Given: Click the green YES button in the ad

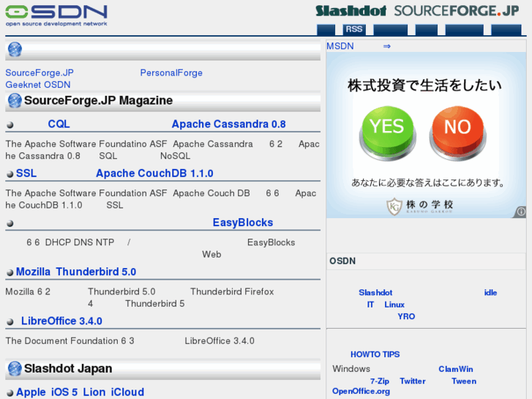Looking at the screenshot, I should [x=387, y=132].
